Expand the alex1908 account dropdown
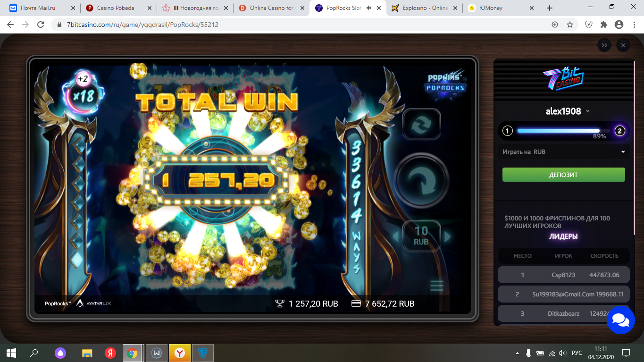 568,111
